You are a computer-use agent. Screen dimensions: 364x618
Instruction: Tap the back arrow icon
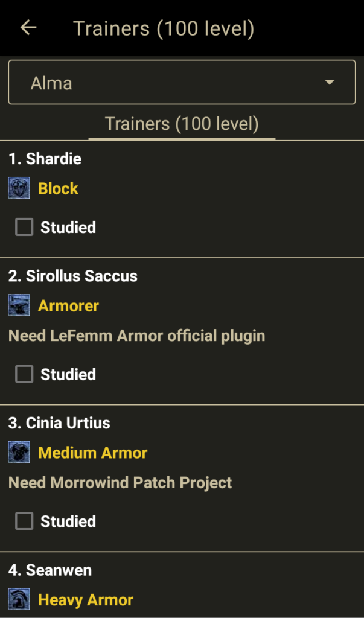pos(28,28)
